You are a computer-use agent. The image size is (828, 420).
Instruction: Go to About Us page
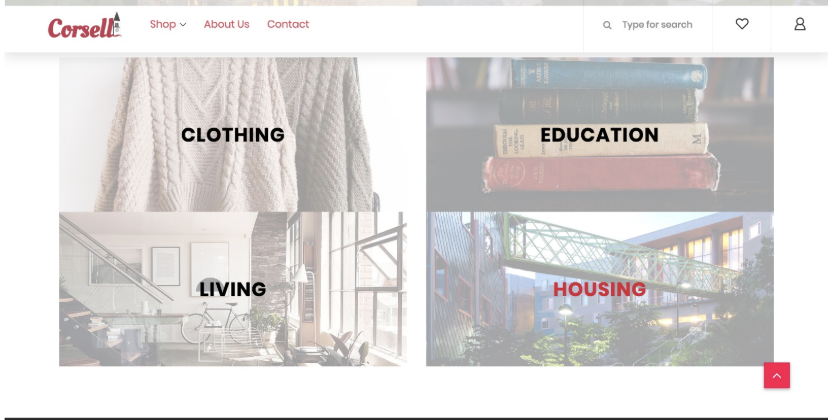(227, 24)
